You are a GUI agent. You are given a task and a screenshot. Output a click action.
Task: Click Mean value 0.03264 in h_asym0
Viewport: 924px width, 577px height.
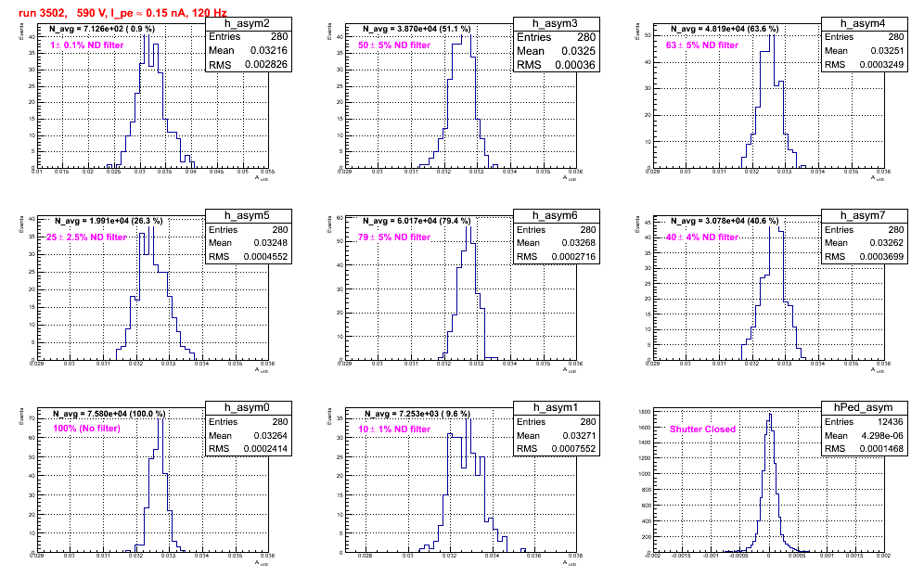tap(271, 436)
